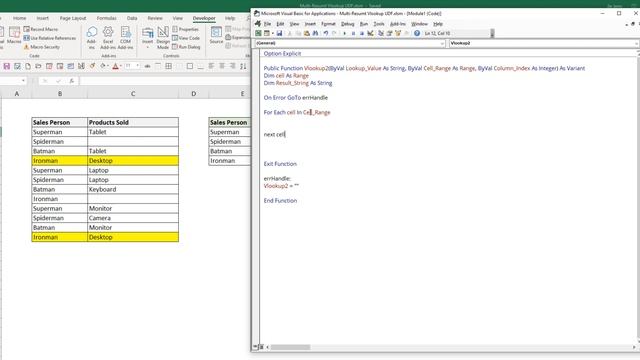Click the Find binoculars icon in VBA toolbar
Viewport: 640px width, 360px height.
(315, 33)
